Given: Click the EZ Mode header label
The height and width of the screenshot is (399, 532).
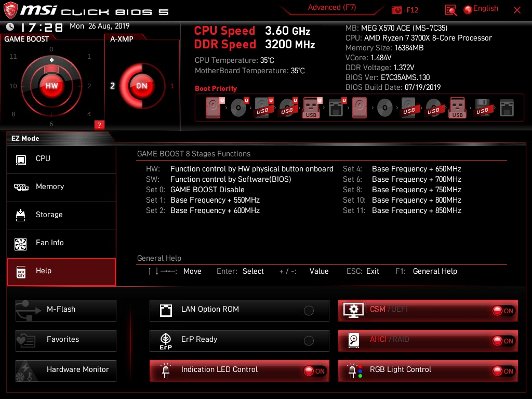Looking at the screenshot, I should pyautogui.click(x=25, y=138).
